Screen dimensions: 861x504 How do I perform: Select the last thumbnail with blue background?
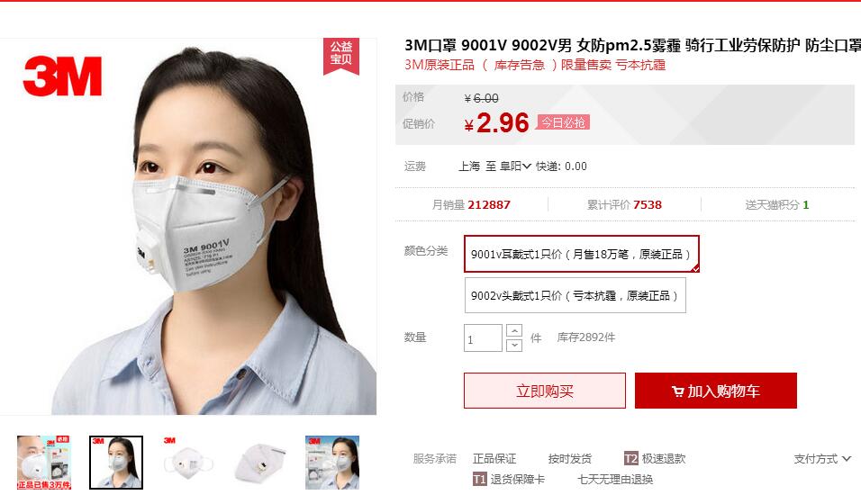[x=332, y=463]
